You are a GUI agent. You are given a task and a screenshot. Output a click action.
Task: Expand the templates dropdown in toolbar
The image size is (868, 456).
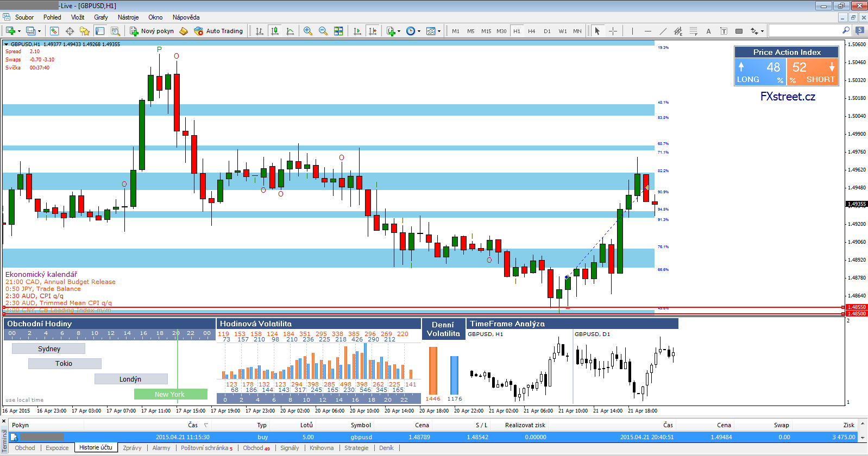[x=439, y=31]
